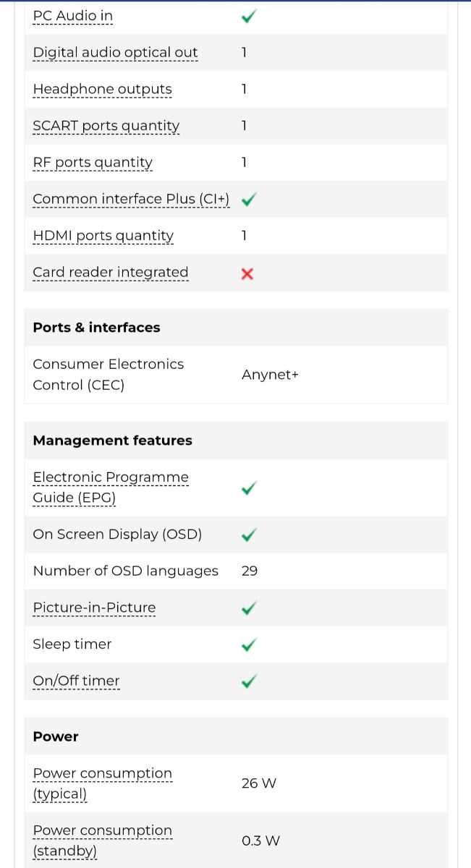Screen dimensions: 471x868
Task: Open the Headphone outputs glossary term
Action: 102,90
